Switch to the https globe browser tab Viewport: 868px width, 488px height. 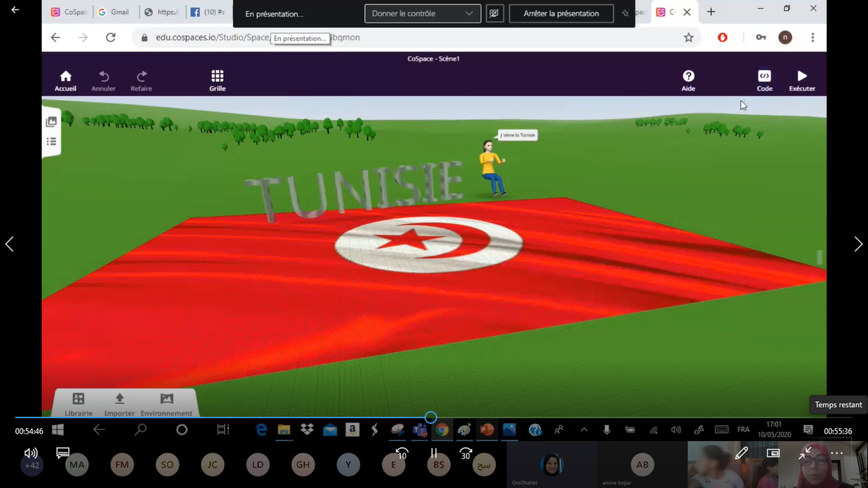pyautogui.click(x=161, y=12)
